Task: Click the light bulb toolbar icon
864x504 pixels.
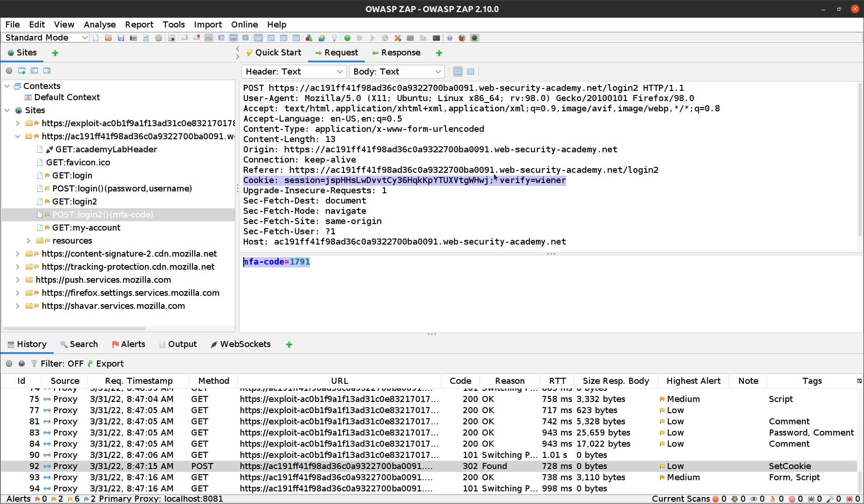Action: pyautogui.click(x=334, y=38)
